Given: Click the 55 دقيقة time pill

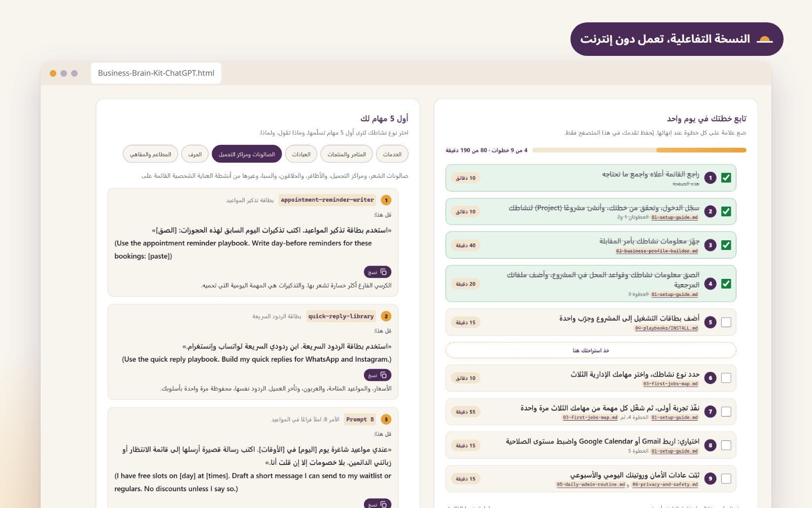Looking at the screenshot, I should coord(465,411).
